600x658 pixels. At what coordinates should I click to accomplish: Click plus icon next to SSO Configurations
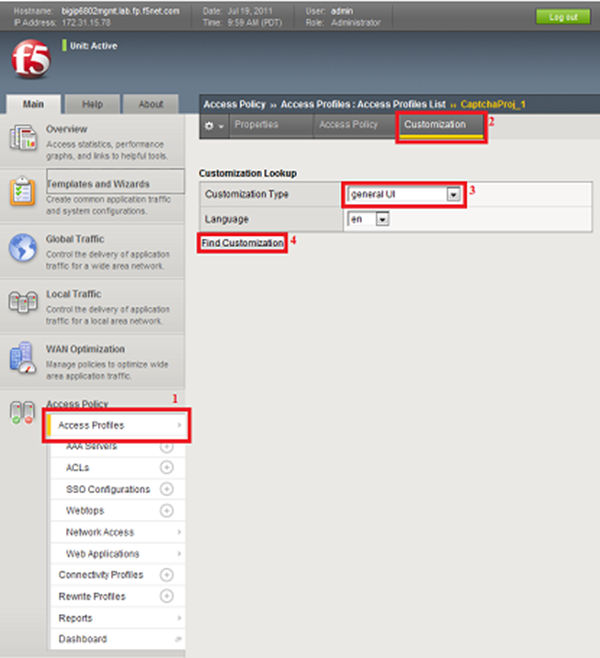click(x=167, y=489)
